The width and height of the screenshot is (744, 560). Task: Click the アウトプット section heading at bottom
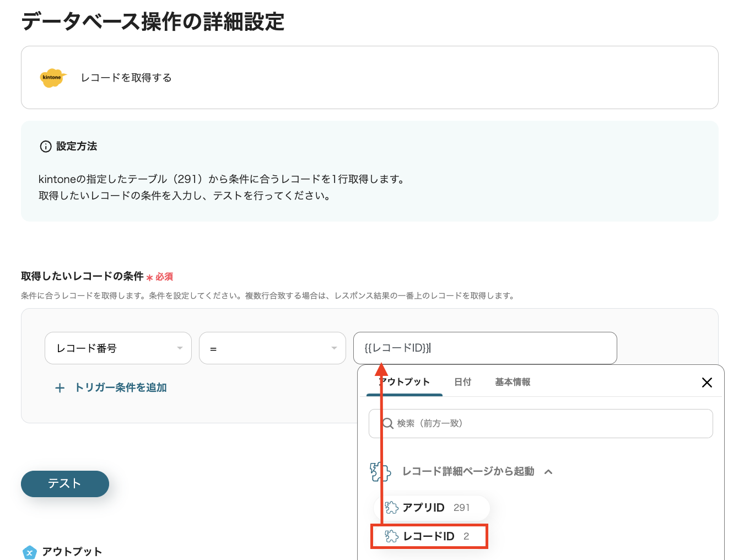[x=72, y=552]
